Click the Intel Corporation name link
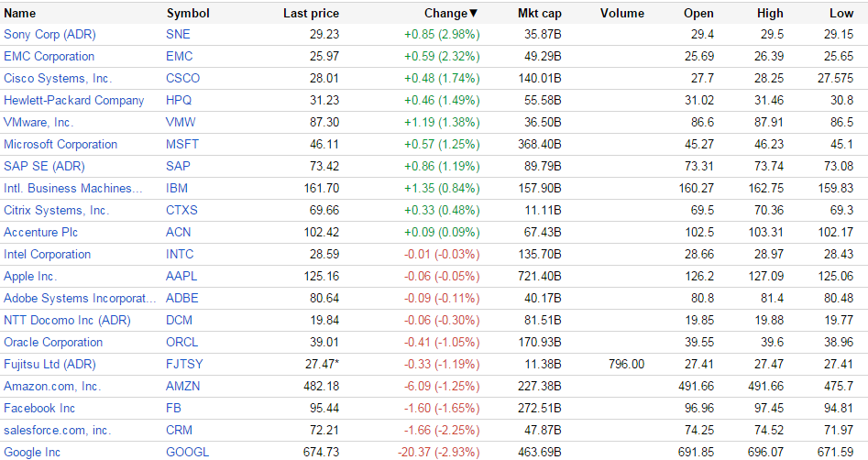Viewport: 868px width, 460px height. 47,254
